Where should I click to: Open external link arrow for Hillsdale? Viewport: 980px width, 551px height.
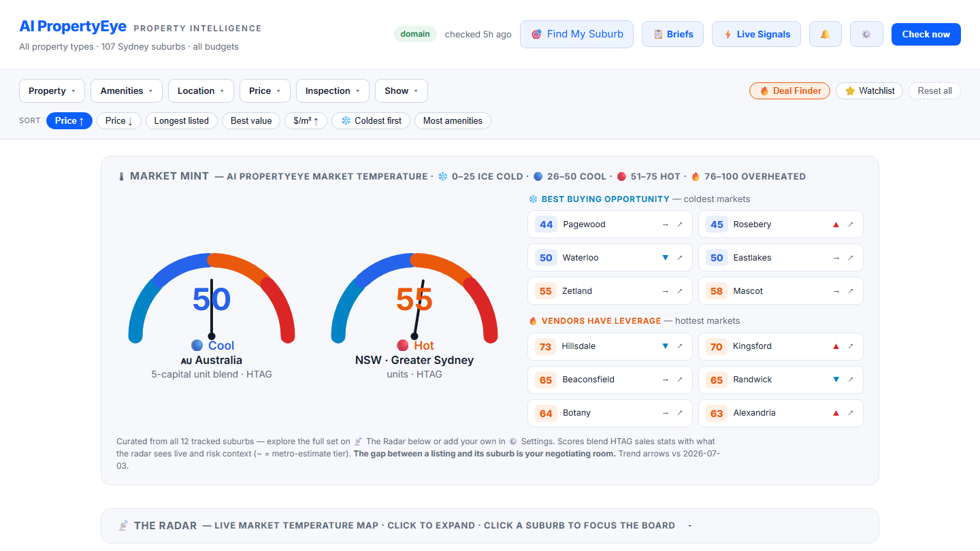pyautogui.click(x=679, y=346)
